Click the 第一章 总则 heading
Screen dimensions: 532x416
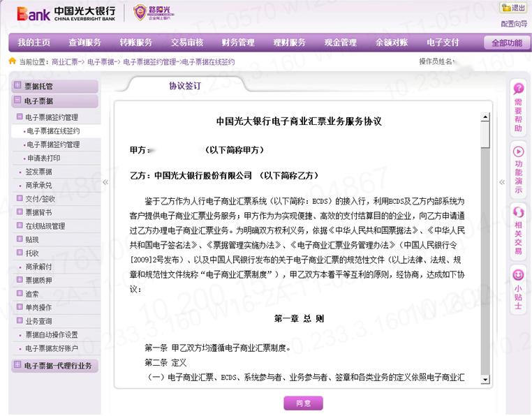pyautogui.click(x=299, y=318)
